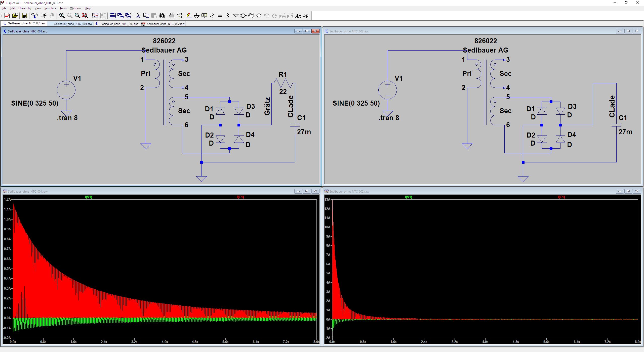The height and width of the screenshot is (352, 644).
Task: Click the SPICE directive .op icon
Action: click(306, 16)
